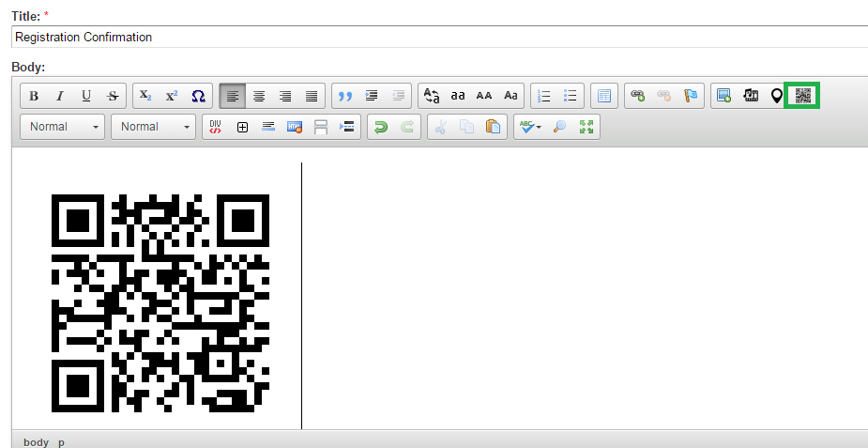Paste clipboard content

tap(494, 127)
